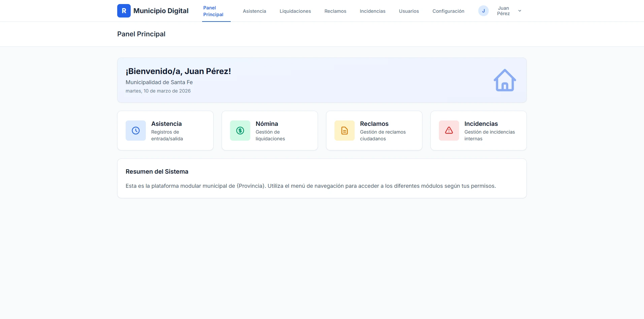
Task: Open Liquidaciones from the navigation bar
Action: 295,11
